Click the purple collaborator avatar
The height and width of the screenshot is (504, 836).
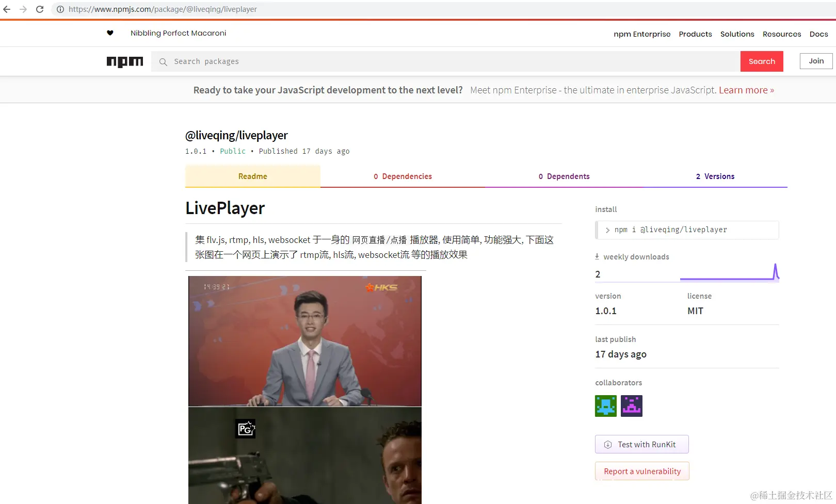pos(632,406)
